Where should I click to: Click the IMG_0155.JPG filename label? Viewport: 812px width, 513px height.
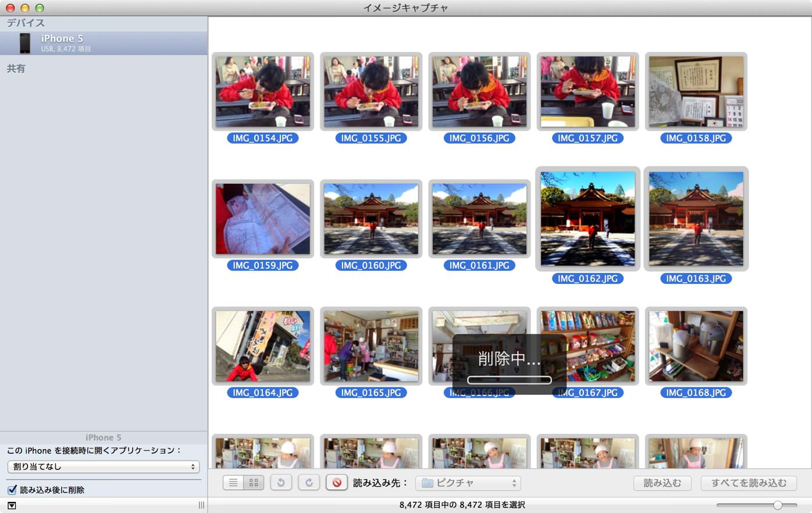pyautogui.click(x=371, y=138)
